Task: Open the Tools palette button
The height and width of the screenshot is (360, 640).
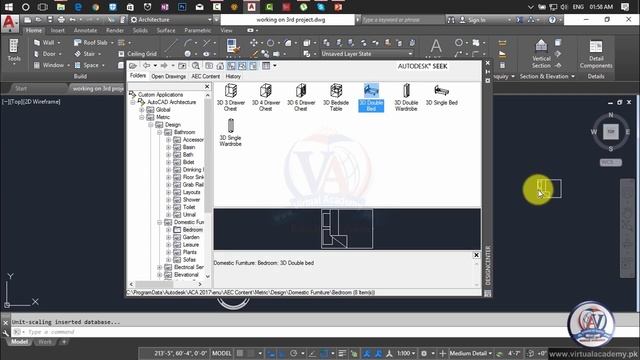Action: [x=14, y=51]
